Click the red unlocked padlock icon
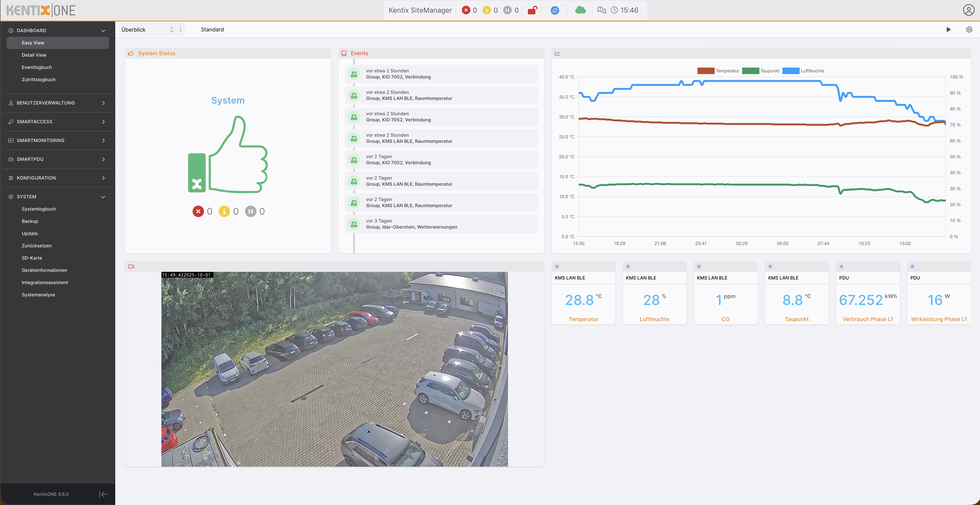The height and width of the screenshot is (505, 980). pos(532,10)
